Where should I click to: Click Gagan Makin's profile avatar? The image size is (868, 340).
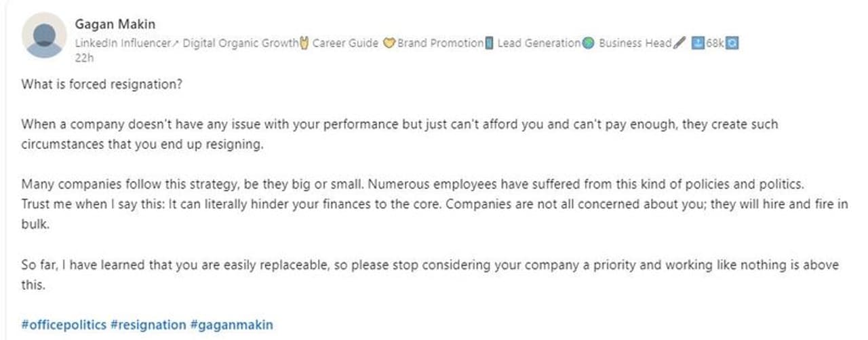click(x=44, y=35)
